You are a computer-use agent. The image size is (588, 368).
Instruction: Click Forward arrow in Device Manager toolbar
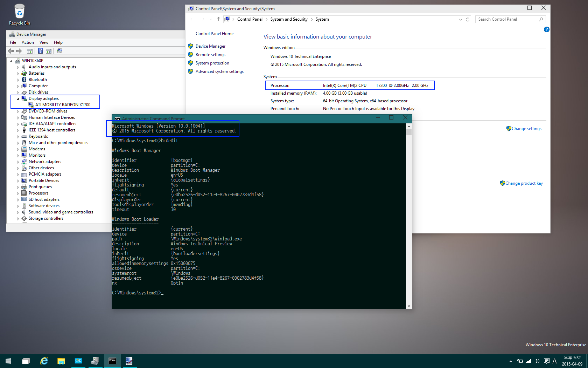pos(19,51)
